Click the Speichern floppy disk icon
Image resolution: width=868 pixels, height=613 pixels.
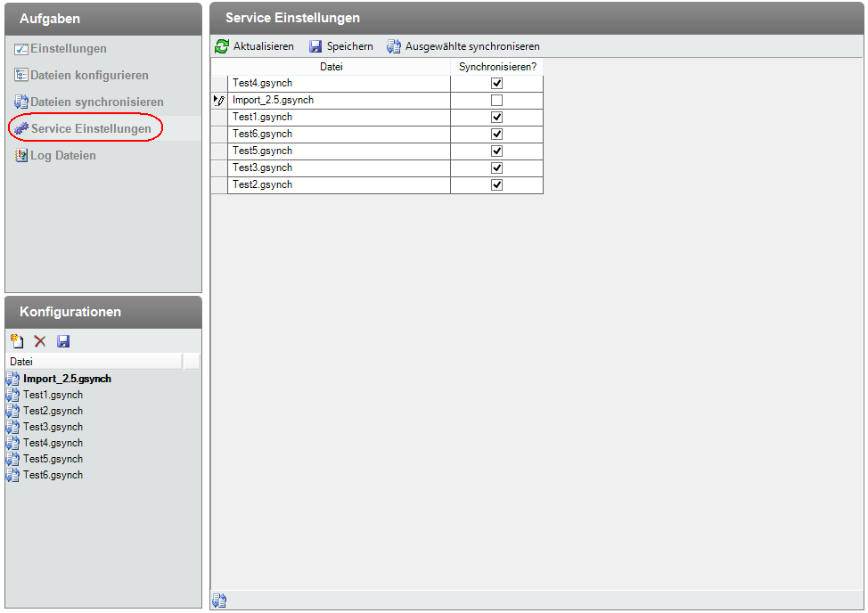click(x=315, y=46)
